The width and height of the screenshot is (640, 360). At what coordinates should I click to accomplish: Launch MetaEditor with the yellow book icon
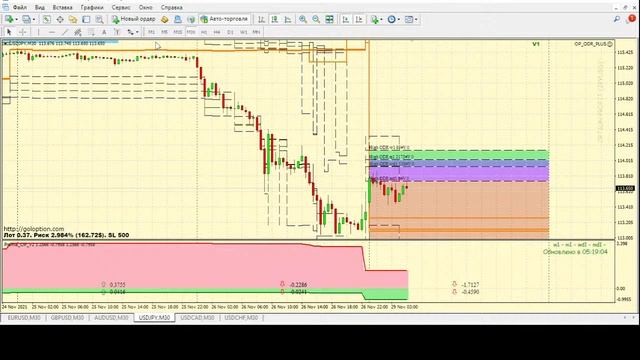(x=164, y=19)
